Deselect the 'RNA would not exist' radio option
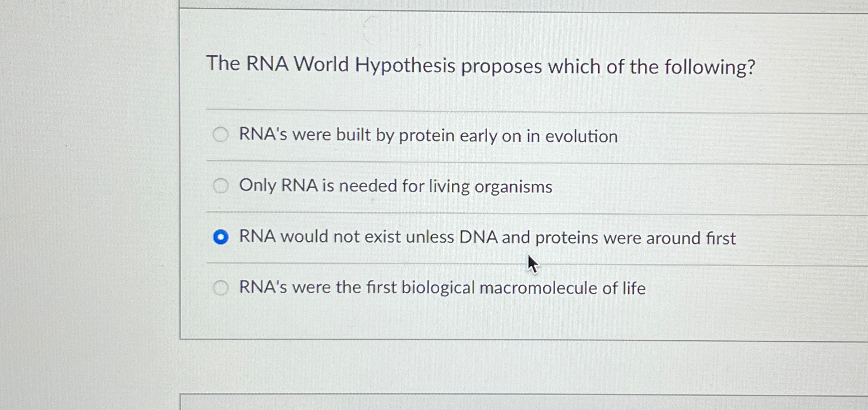This screenshot has width=868, height=410. 221,237
